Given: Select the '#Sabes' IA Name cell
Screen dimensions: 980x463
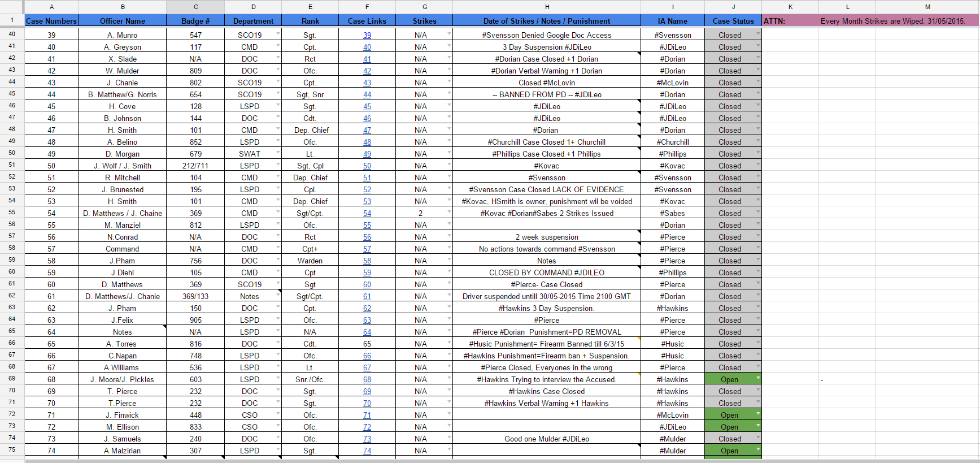Looking at the screenshot, I should 673,213.
